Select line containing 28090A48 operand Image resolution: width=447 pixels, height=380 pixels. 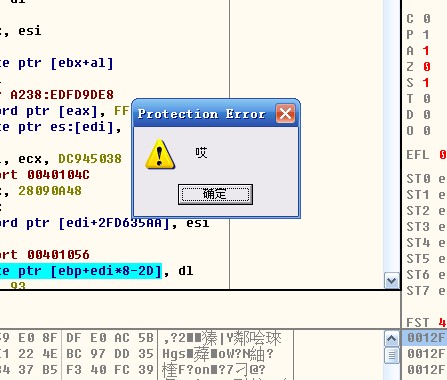click(41, 191)
